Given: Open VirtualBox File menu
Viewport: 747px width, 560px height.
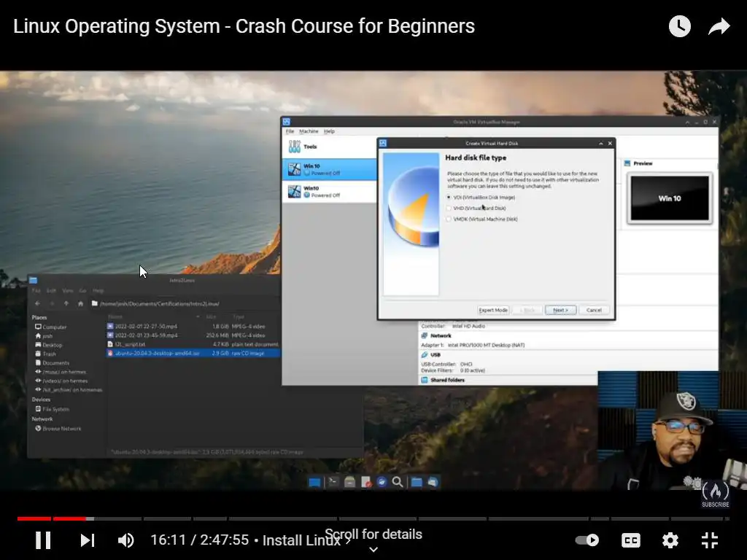Looking at the screenshot, I should click(290, 131).
